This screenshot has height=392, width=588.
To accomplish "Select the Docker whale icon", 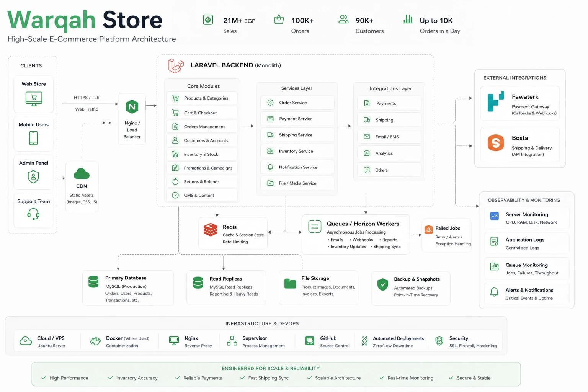I will [95, 341].
